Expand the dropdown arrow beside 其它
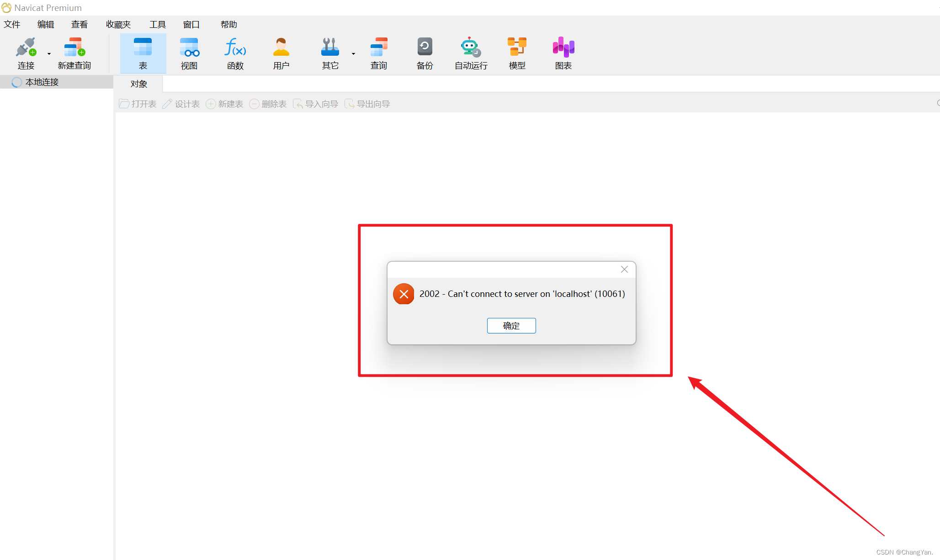Screen dimensions: 940x560 coord(353,54)
